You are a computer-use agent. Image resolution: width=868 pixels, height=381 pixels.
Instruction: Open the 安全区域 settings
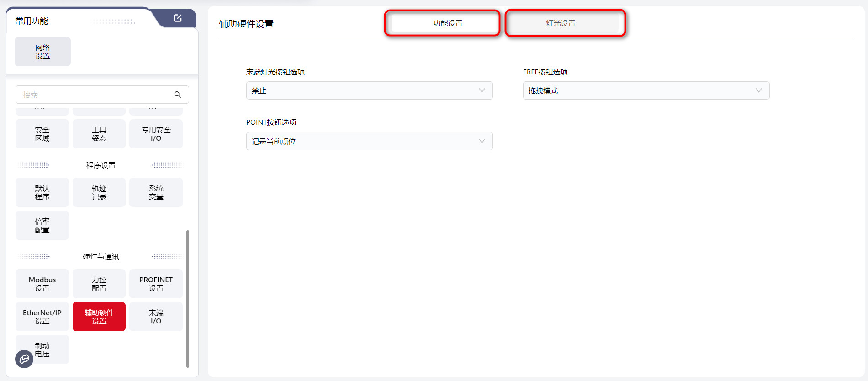click(42, 134)
